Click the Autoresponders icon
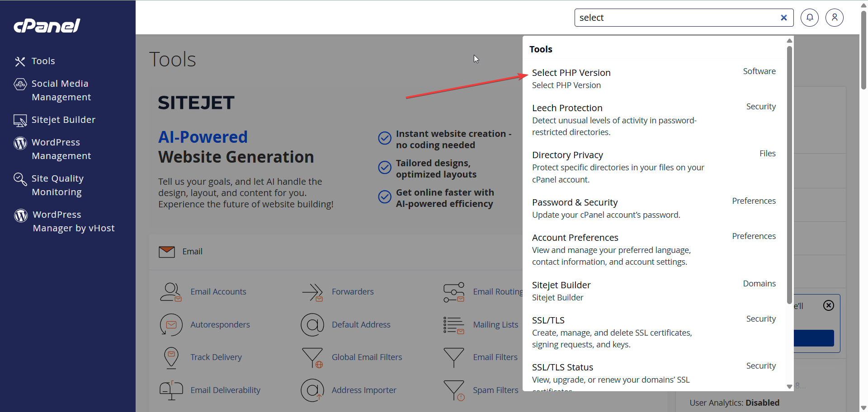The image size is (868, 412). tap(171, 325)
